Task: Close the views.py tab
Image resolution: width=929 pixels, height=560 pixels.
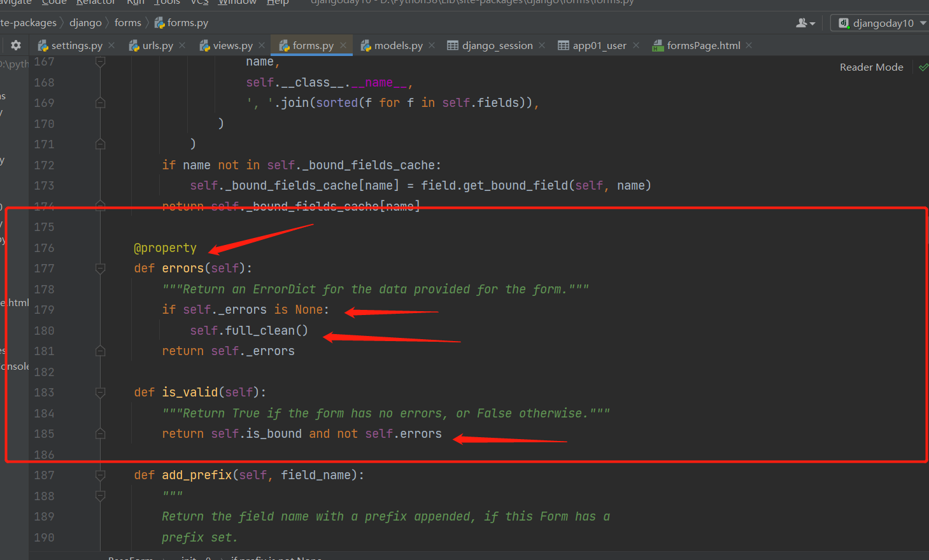Action: (x=262, y=45)
